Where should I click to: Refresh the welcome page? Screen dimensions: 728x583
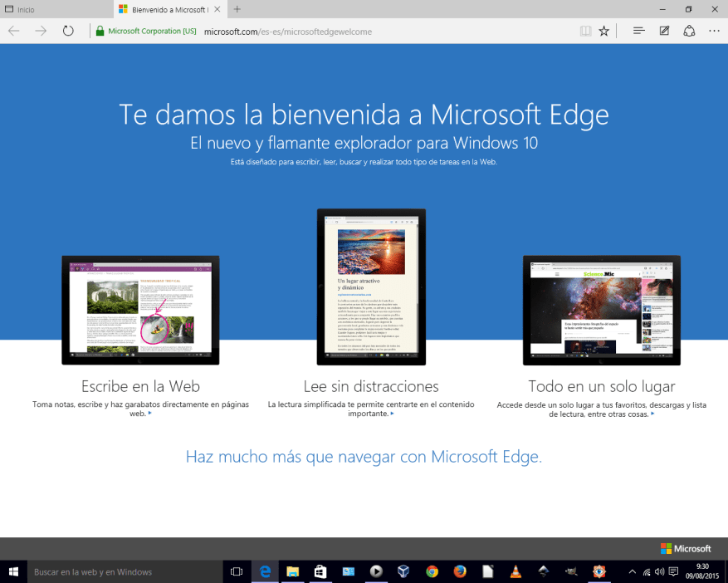click(66, 31)
